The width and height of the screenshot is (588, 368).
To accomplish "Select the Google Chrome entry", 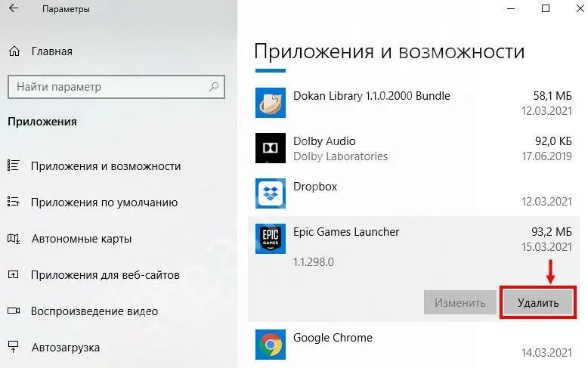I will pyautogui.click(x=333, y=338).
